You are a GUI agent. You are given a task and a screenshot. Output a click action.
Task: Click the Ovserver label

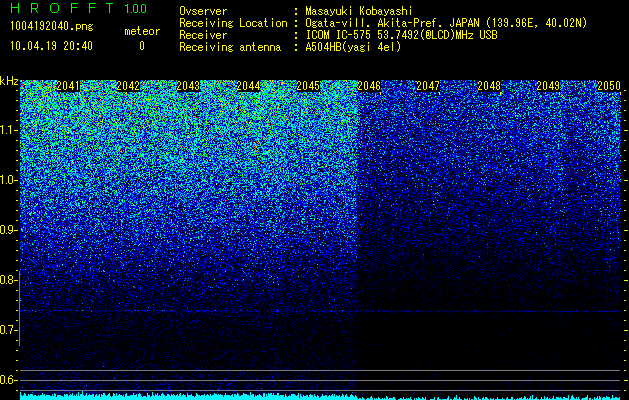click(x=203, y=11)
